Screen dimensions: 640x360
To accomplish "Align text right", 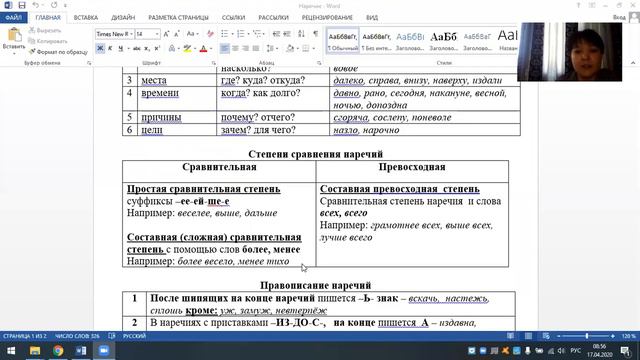I will click(x=245, y=49).
